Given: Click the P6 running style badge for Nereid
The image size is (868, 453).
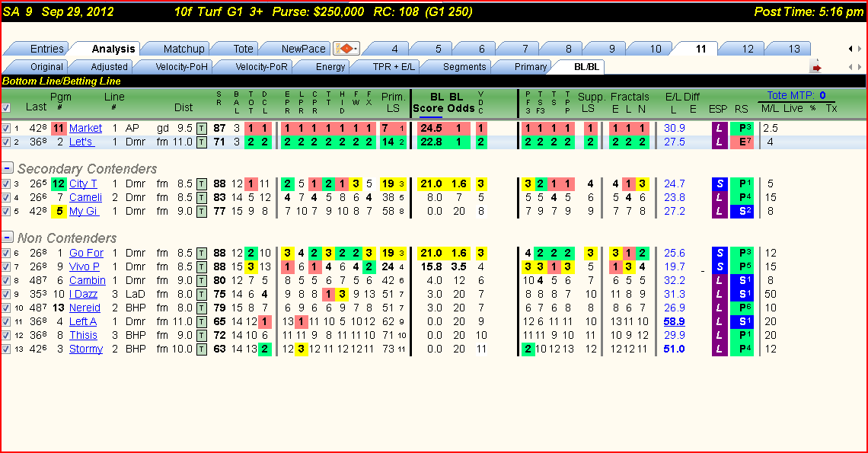Looking at the screenshot, I should pyautogui.click(x=742, y=308).
